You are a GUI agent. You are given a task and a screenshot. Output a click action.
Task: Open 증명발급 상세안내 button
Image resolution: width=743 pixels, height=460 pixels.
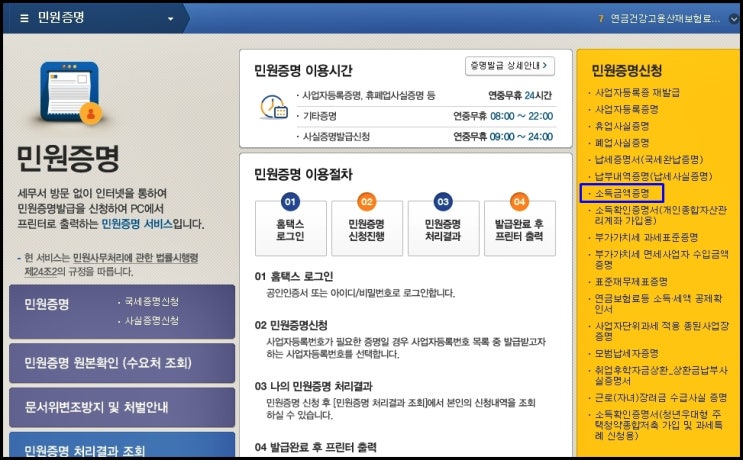coord(509,66)
